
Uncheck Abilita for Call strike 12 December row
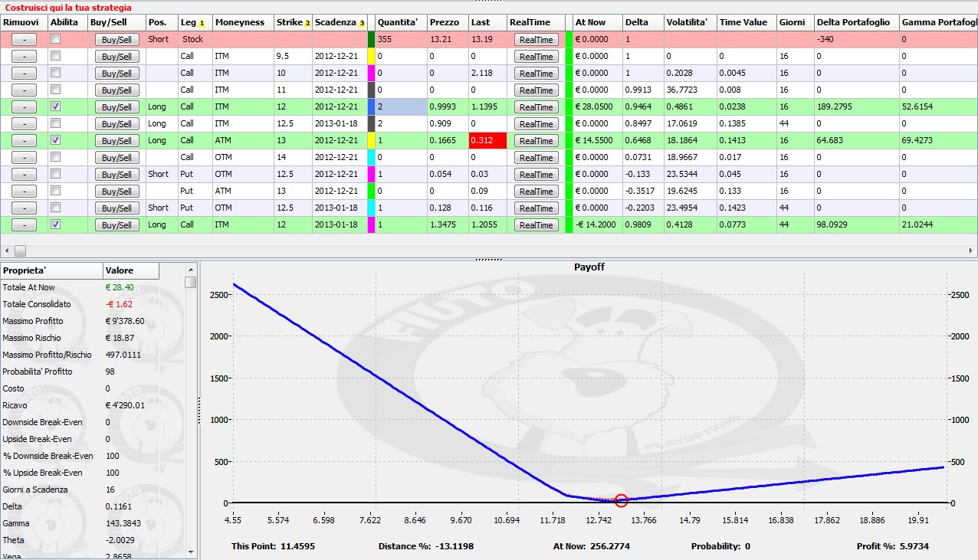pyautogui.click(x=55, y=106)
